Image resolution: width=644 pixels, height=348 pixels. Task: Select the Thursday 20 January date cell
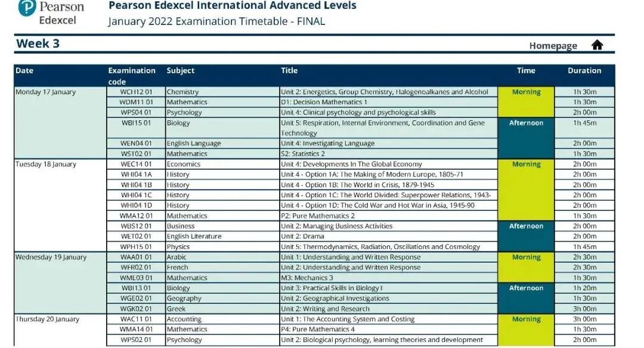[x=60, y=330]
